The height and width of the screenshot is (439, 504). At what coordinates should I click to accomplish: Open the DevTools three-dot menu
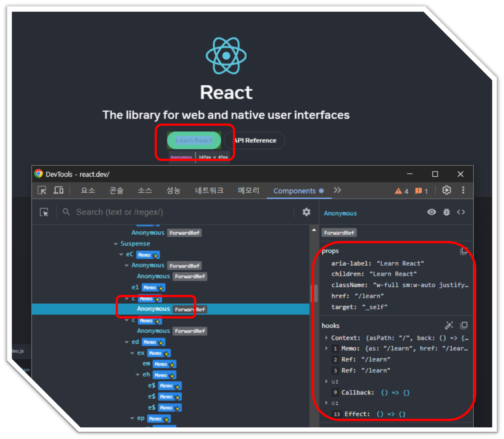pos(463,190)
